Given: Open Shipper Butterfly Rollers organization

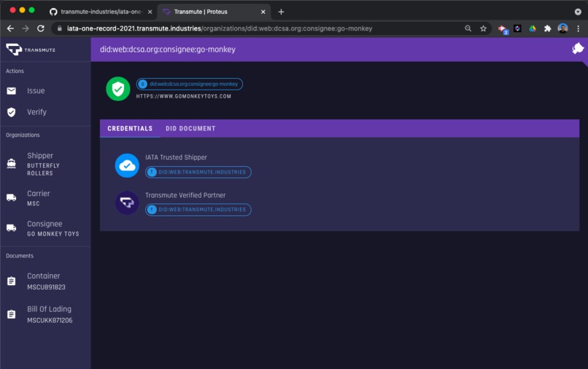Looking at the screenshot, I should pos(45,164).
